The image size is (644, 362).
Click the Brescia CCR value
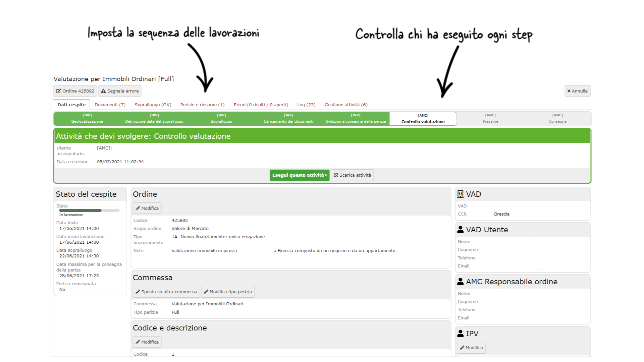(x=502, y=214)
